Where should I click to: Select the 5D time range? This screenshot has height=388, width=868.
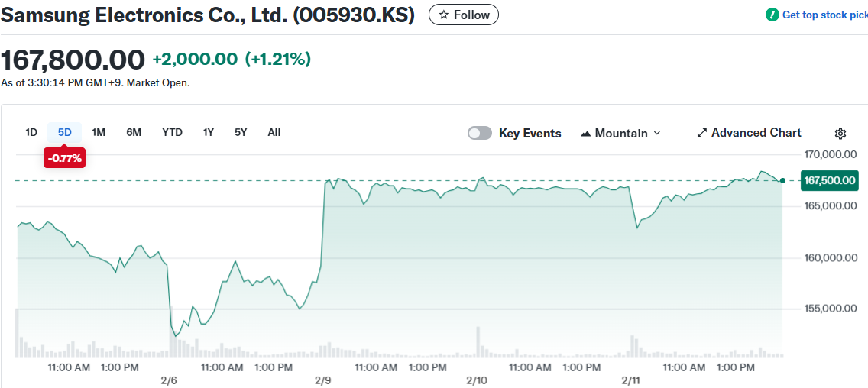tap(64, 132)
